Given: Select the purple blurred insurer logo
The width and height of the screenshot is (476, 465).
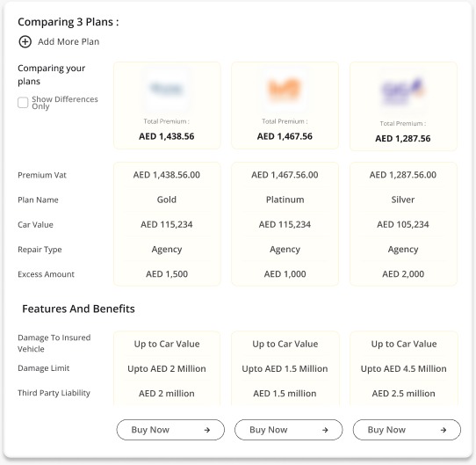Looking at the screenshot, I should pyautogui.click(x=402, y=91).
